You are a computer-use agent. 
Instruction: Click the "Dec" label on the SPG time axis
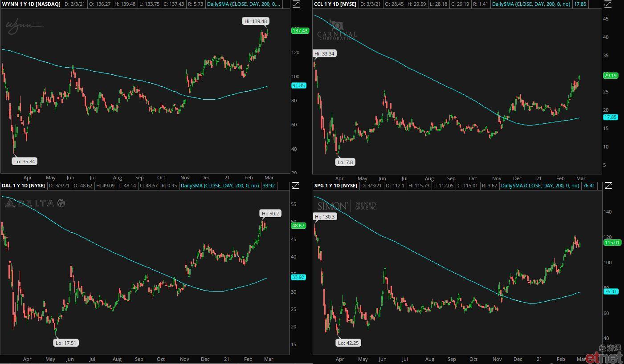coord(518,359)
